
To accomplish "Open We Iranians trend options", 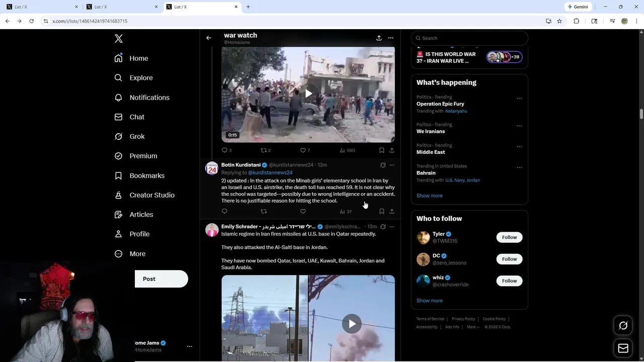I will (x=519, y=126).
